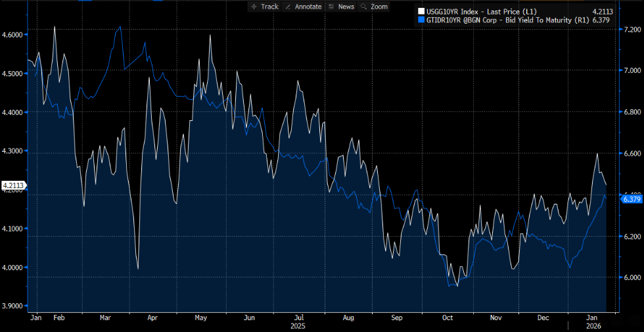Click the Jan 2026 label on time axis

pos(592,318)
